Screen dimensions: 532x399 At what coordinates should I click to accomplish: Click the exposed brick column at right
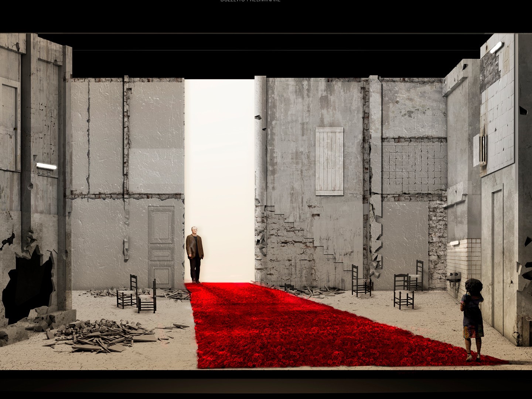tap(437, 244)
